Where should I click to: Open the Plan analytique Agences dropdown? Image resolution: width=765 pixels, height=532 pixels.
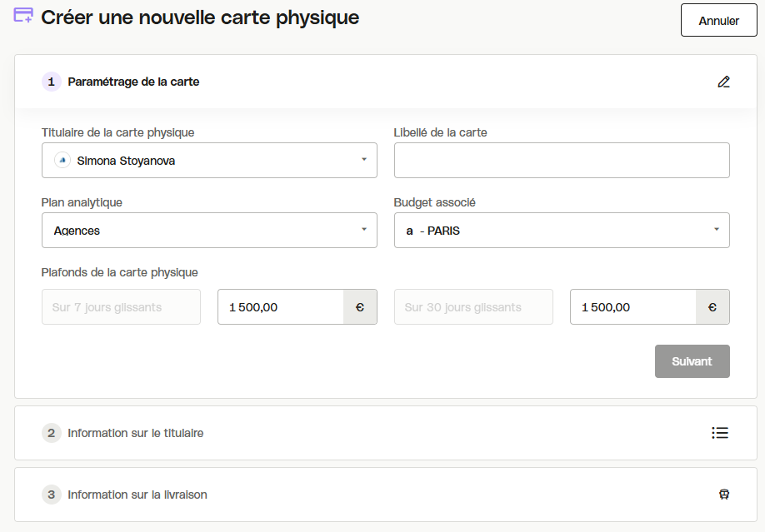click(209, 230)
